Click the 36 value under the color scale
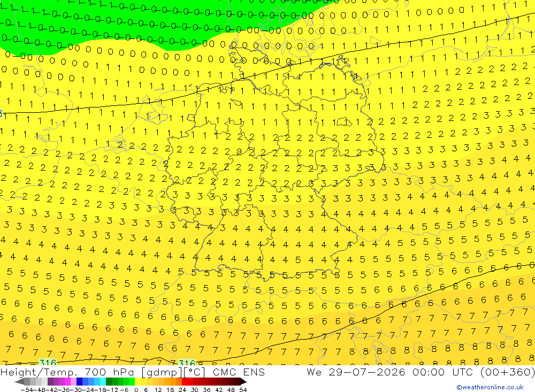The width and height of the screenshot is (535, 392). (207, 390)
